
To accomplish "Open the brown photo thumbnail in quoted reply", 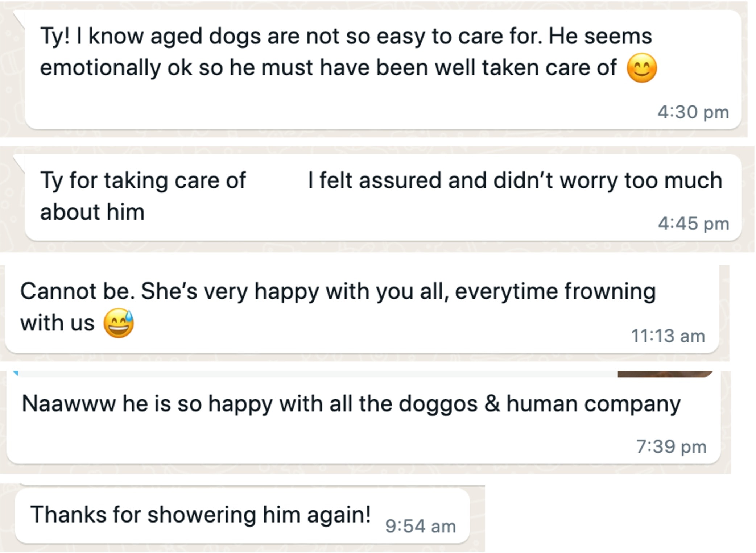I will (x=665, y=374).
